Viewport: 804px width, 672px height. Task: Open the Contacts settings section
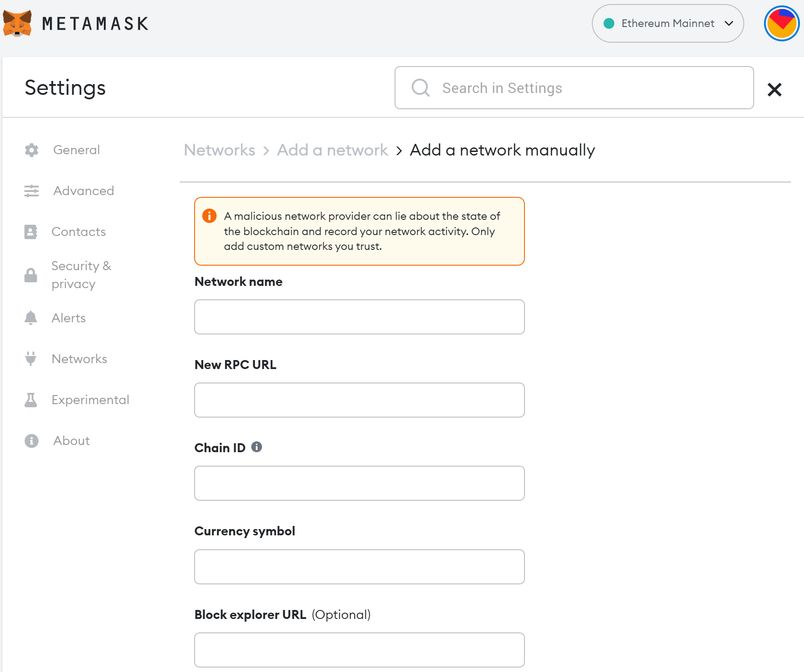click(x=79, y=232)
